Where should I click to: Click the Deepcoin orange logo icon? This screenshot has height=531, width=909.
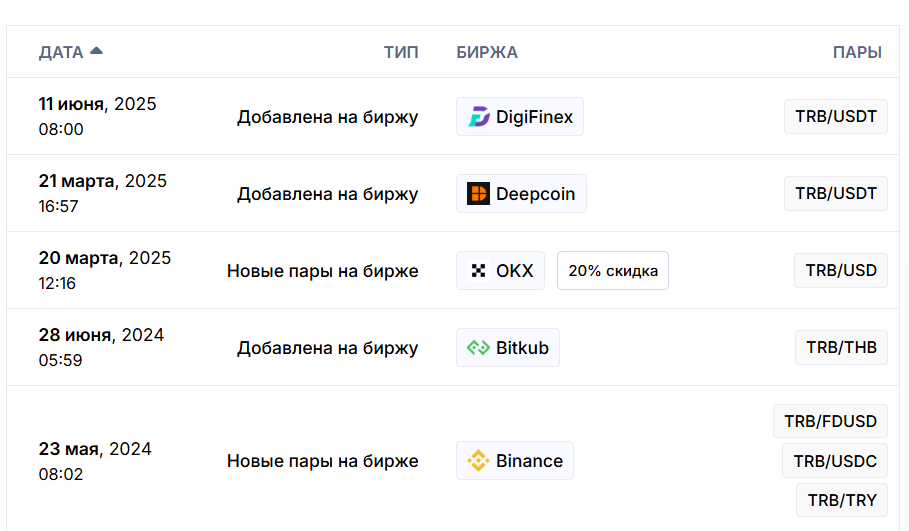click(478, 194)
